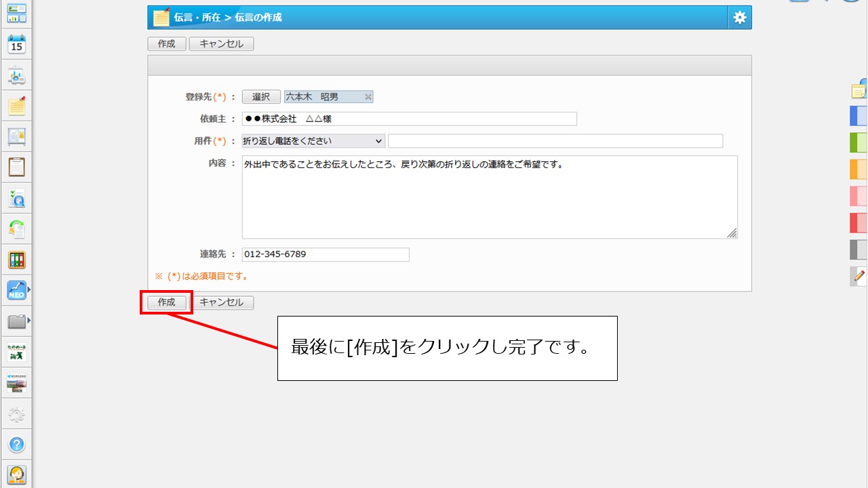868x488 pixels.
Task: Select the orange color tab on right
Action: click(x=859, y=169)
